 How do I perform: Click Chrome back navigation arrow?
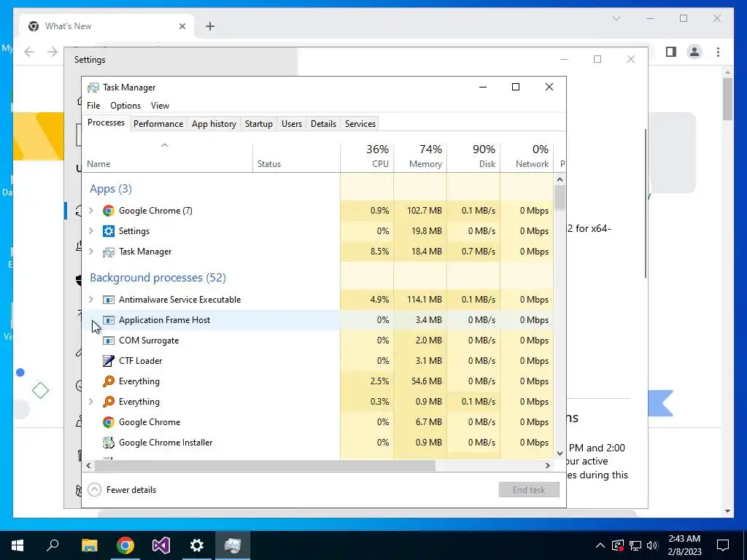tap(29, 52)
